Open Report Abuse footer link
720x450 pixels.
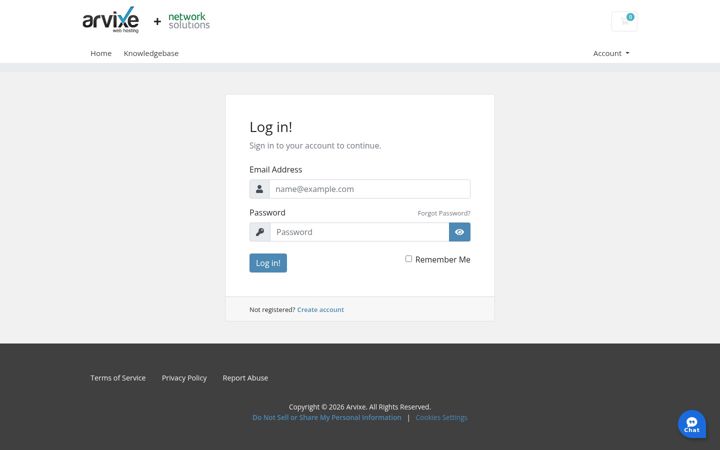pos(245,378)
